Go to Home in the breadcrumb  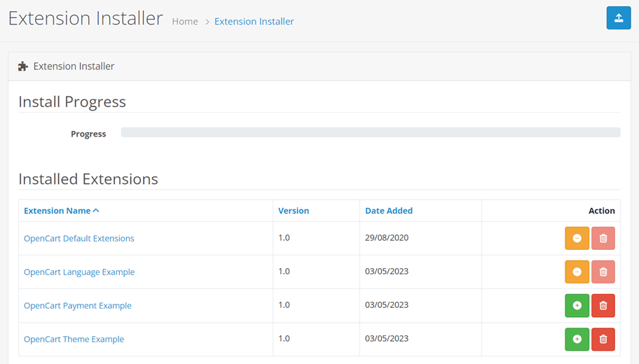pos(184,21)
